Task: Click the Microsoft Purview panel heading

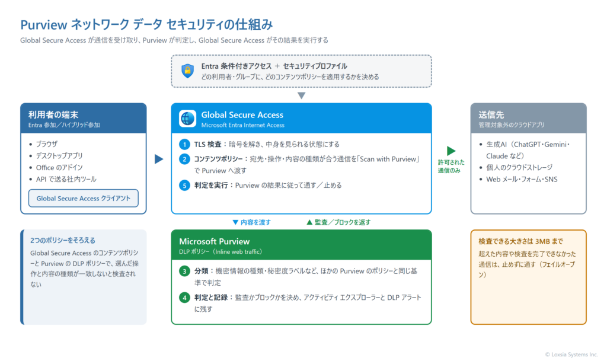Action: 214,241
